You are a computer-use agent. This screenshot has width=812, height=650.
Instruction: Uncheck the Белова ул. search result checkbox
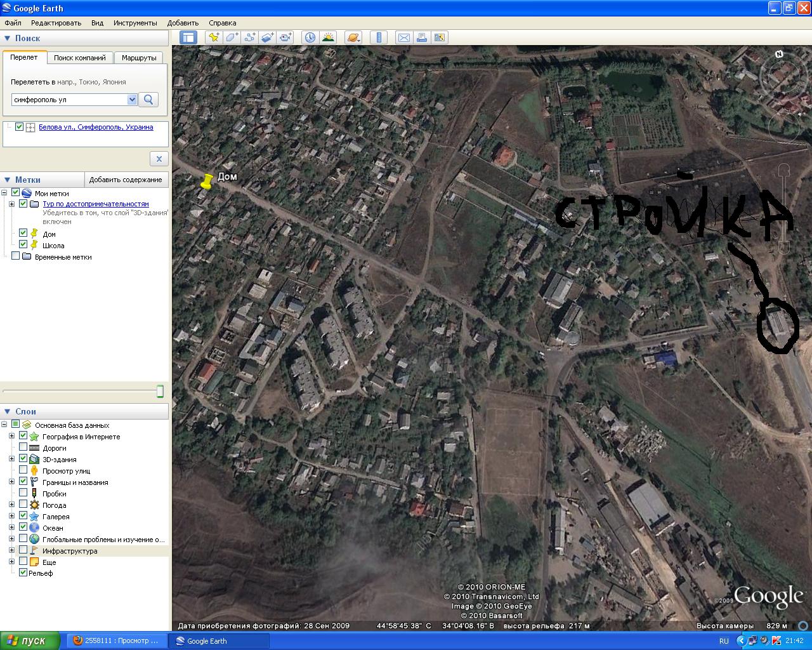(19, 127)
